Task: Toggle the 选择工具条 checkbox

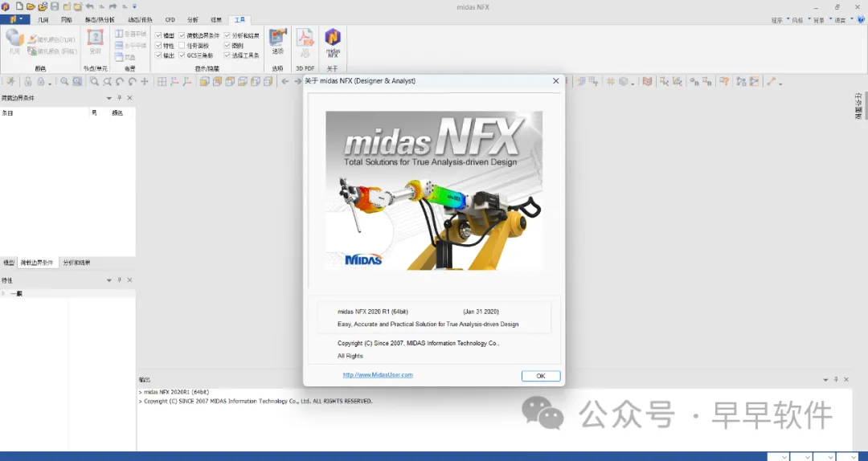Action: [x=227, y=55]
